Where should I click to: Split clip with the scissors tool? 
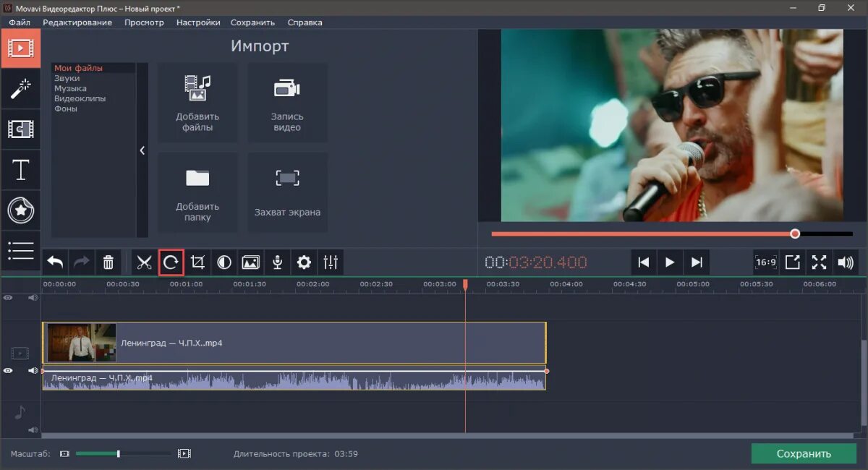coord(144,262)
